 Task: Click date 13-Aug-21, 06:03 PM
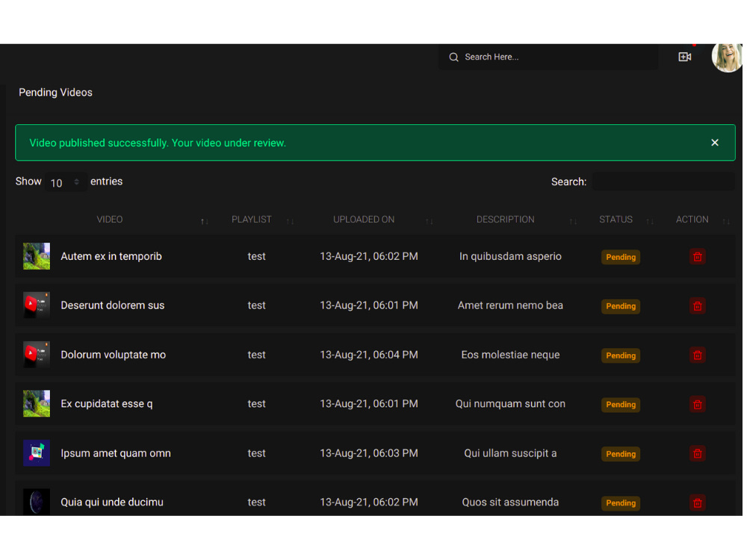click(369, 453)
